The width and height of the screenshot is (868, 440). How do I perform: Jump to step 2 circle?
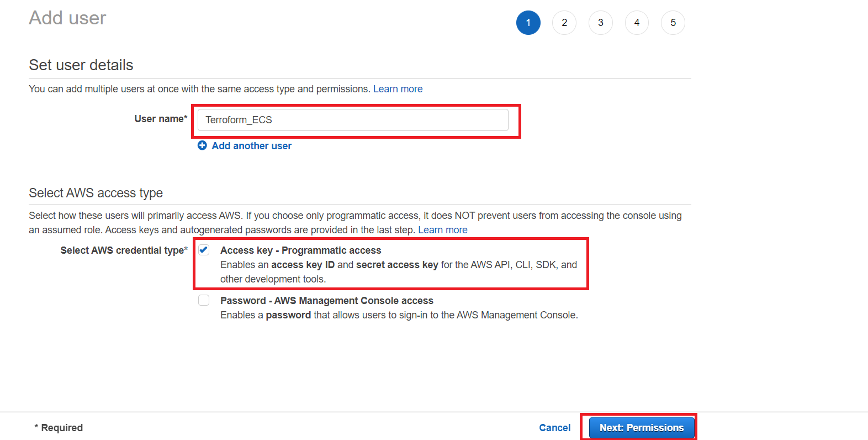coord(564,23)
